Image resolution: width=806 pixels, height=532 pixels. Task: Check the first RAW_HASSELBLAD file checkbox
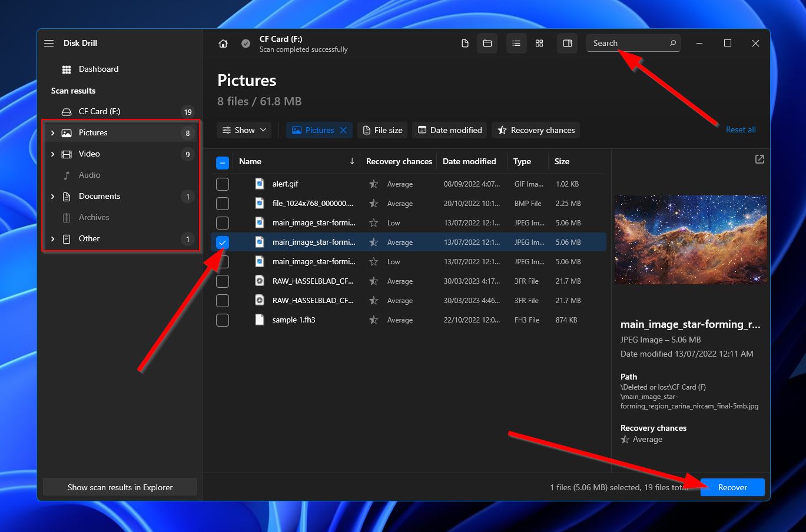point(223,281)
